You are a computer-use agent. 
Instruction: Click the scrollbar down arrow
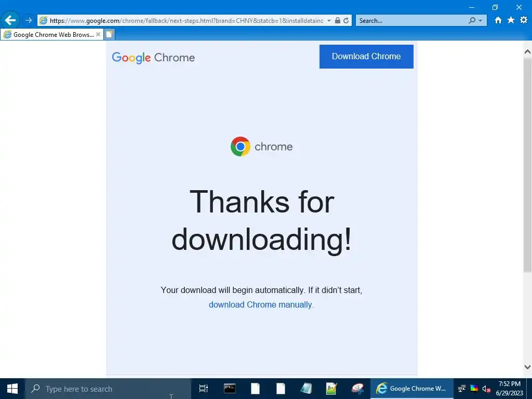point(527,367)
